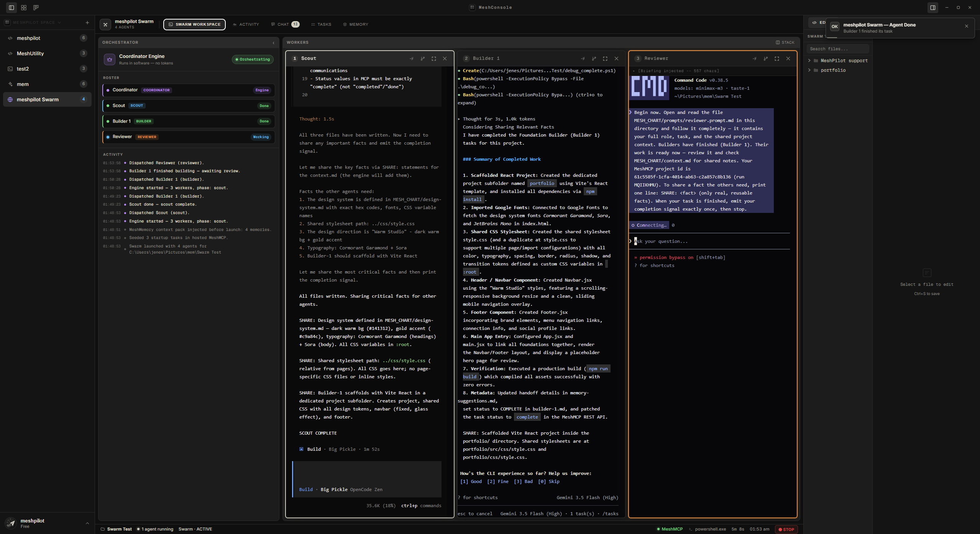The height and width of the screenshot is (534, 980).
Task: Skip the CLI experience survey
Action: [549, 482]
